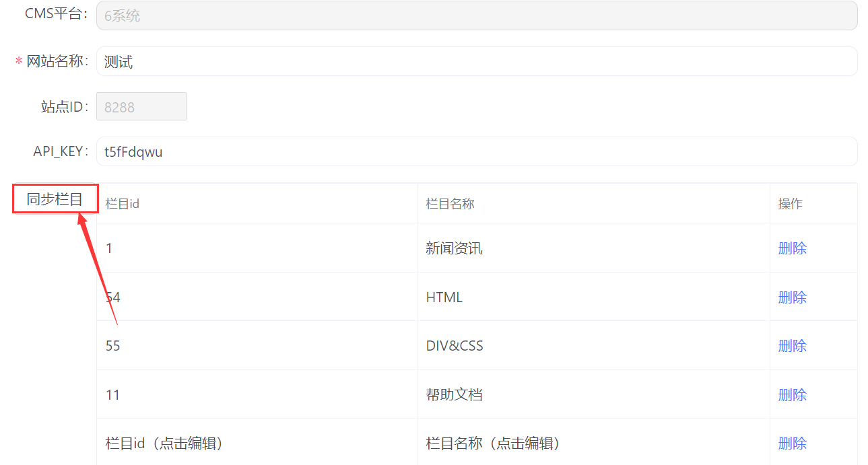Image resolution: width=868 pixels, height=465 pixels.
Task: Select the 帮助文档 name cell
Action: [x=454, y=395]
